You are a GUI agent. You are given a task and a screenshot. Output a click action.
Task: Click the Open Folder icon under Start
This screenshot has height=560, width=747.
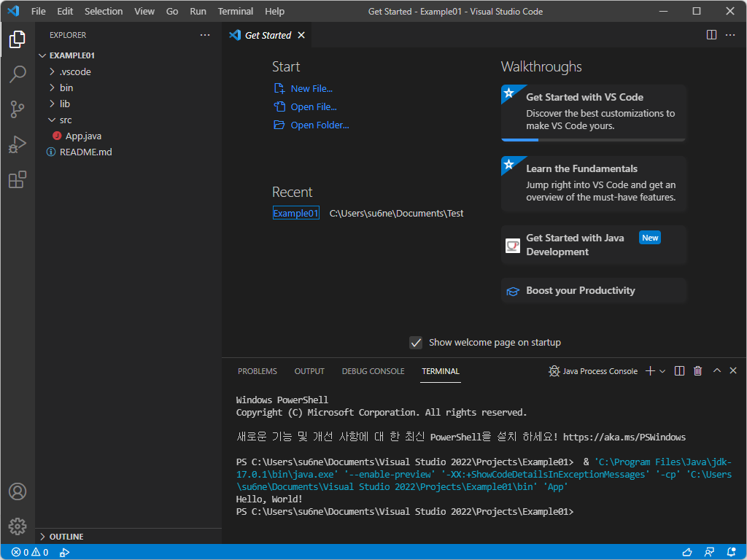point(279,125)
